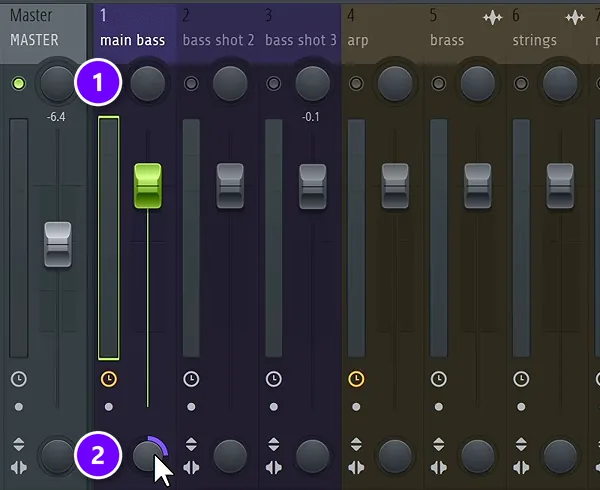Viewport: 600px width, 490px height.
Task: Mute the bass shot 2 track
Action: (x=191, y=83)
